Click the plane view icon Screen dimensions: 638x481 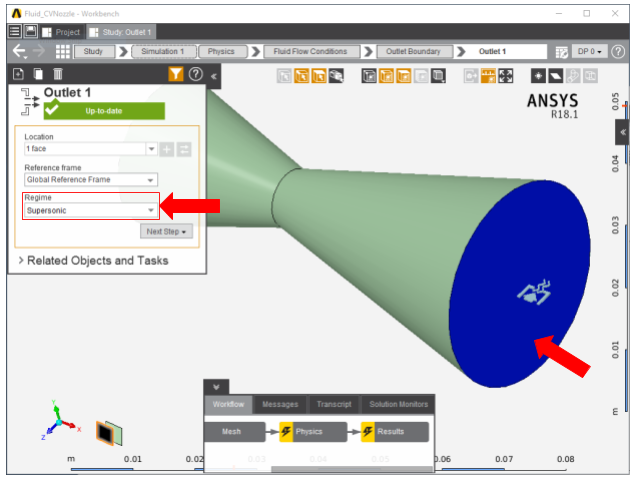pyautogui.click(x=556, y=76)
